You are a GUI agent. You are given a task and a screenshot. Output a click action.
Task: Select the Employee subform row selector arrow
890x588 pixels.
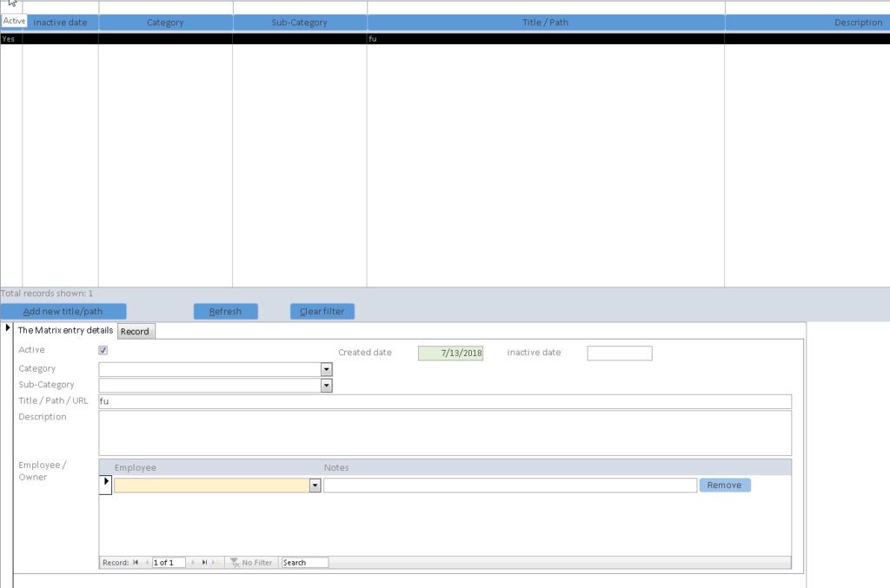[105, 485]
